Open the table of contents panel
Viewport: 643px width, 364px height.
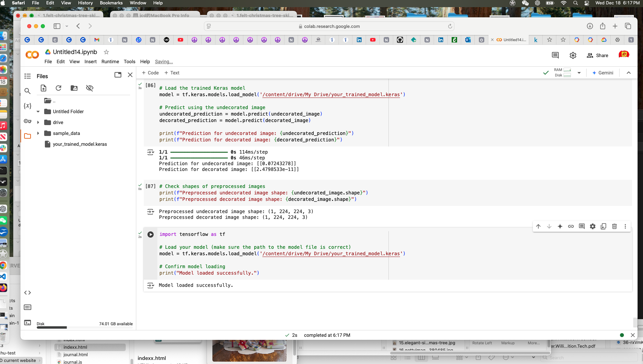point(28,76)
